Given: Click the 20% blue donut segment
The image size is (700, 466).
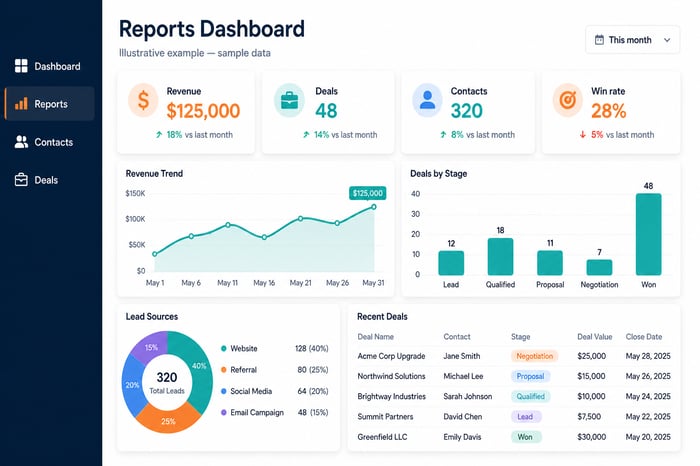Looking at the screenshot, I should pyautogui.click(x=132, y=385).
